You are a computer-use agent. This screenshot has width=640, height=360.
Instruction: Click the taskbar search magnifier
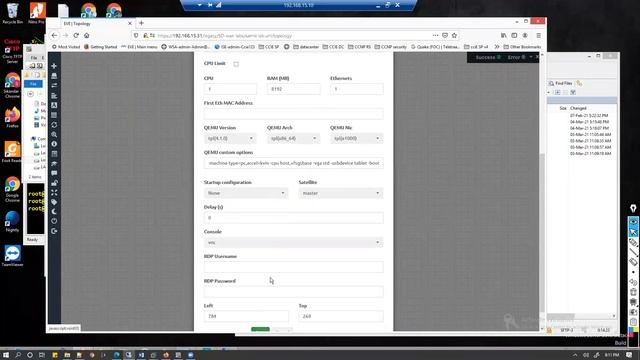coord(18,355)
